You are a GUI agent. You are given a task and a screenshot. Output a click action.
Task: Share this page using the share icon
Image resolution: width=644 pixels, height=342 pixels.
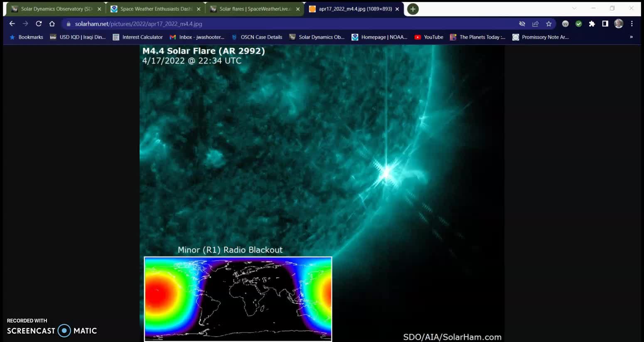(x=536, y=24)
